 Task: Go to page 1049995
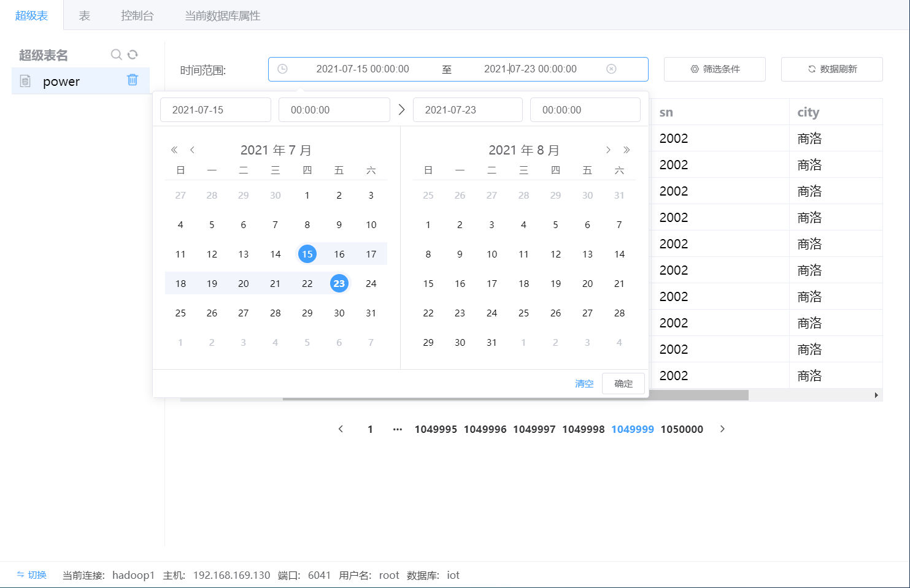[x=436, y=429]
